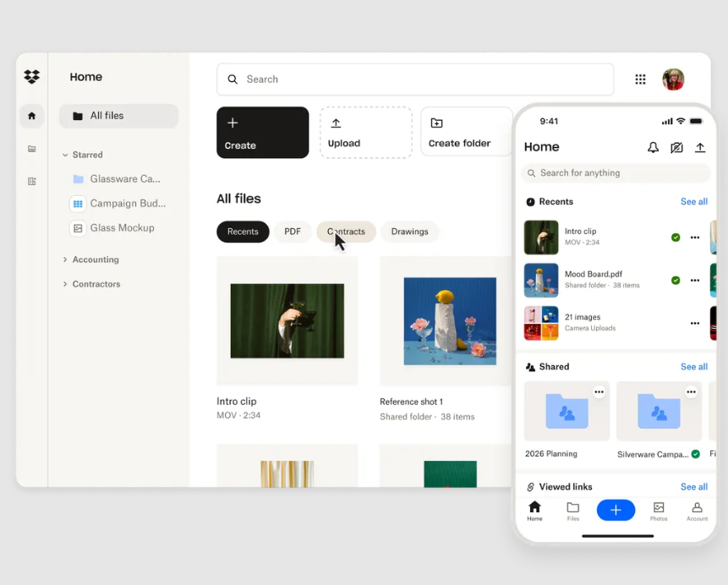Viewport: 728px width, 585px height.
Task: Open the app grid launcher icon
Action: point(640,79)
